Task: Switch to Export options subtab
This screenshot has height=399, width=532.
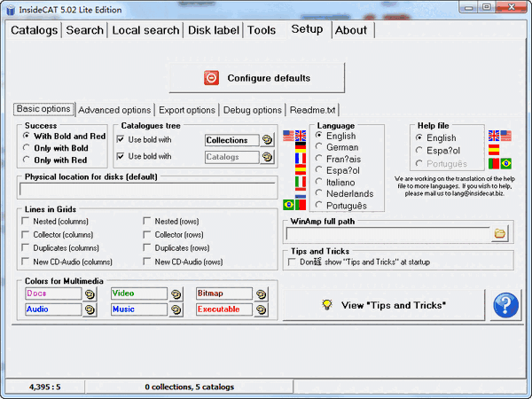Action: pyautogui.click(x=187, y=110)
